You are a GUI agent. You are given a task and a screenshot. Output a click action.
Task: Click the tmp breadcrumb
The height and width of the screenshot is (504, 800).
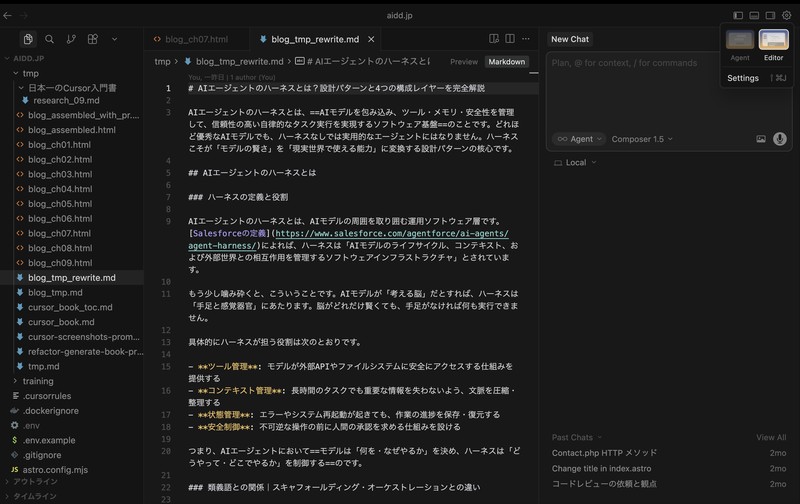click(x=162, y=62)
